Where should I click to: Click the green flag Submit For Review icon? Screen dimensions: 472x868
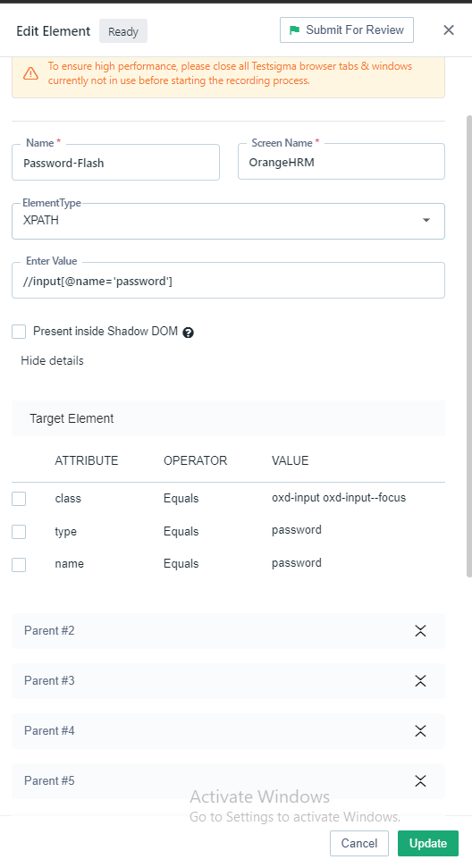click(294, 29)
